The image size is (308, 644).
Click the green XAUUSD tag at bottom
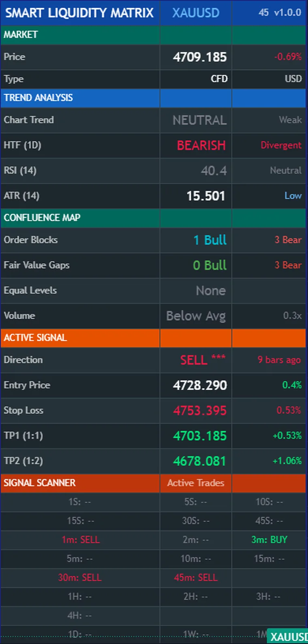tap(288, 637)
